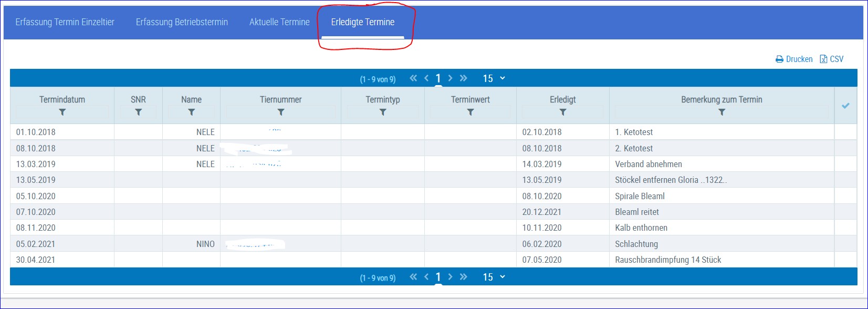Click the Drucken print link

tap(794, 59)
